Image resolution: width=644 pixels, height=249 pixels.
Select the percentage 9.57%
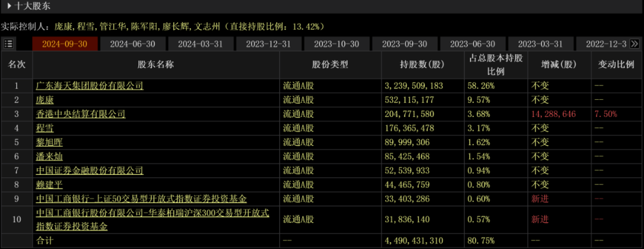click(x=479, y=100)
